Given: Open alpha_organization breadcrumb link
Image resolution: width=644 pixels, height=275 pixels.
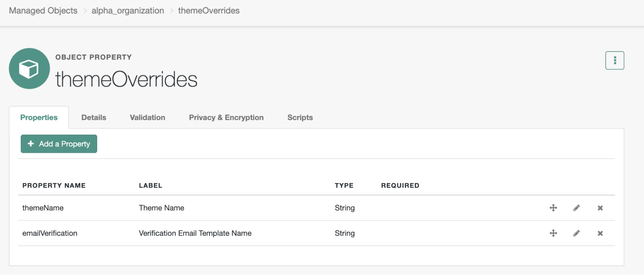Looking at the screenshot, I should [128, 11].
